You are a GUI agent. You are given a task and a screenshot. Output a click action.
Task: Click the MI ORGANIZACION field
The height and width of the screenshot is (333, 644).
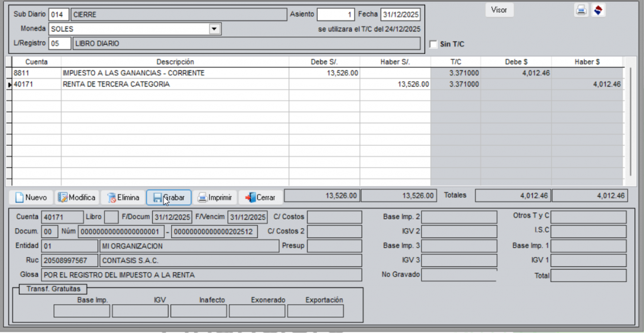click(x=189, y=246)
